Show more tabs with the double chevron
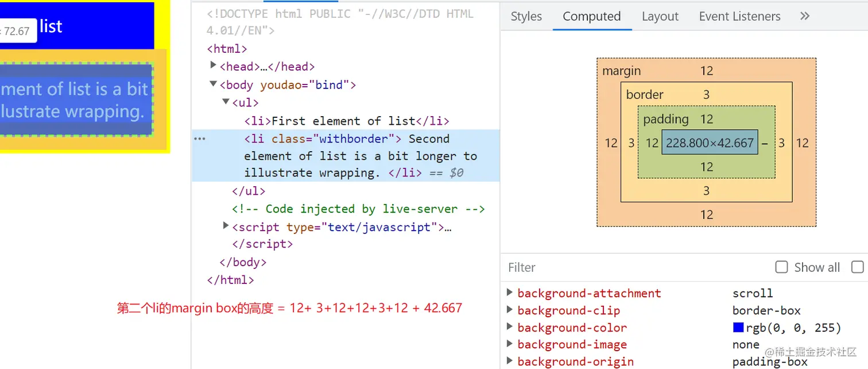868x369 pixels. click(805, 16)
